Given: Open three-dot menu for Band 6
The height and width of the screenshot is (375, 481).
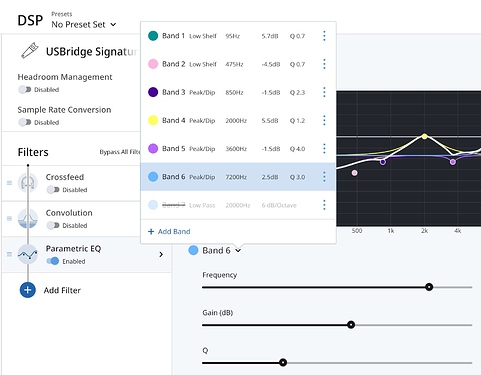Looking at the screenshot, I should click(324, 177).
